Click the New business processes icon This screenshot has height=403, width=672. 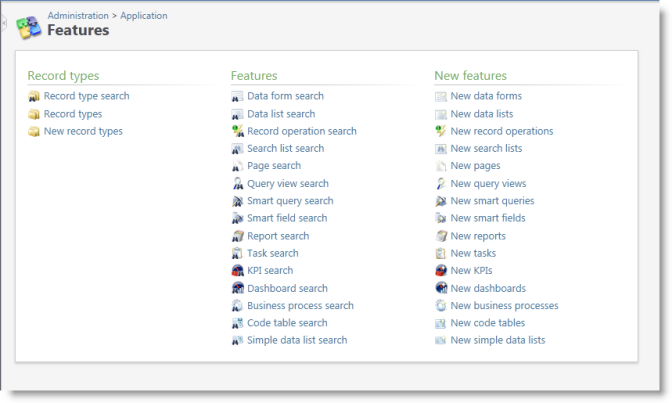click(x=441, y=306)
